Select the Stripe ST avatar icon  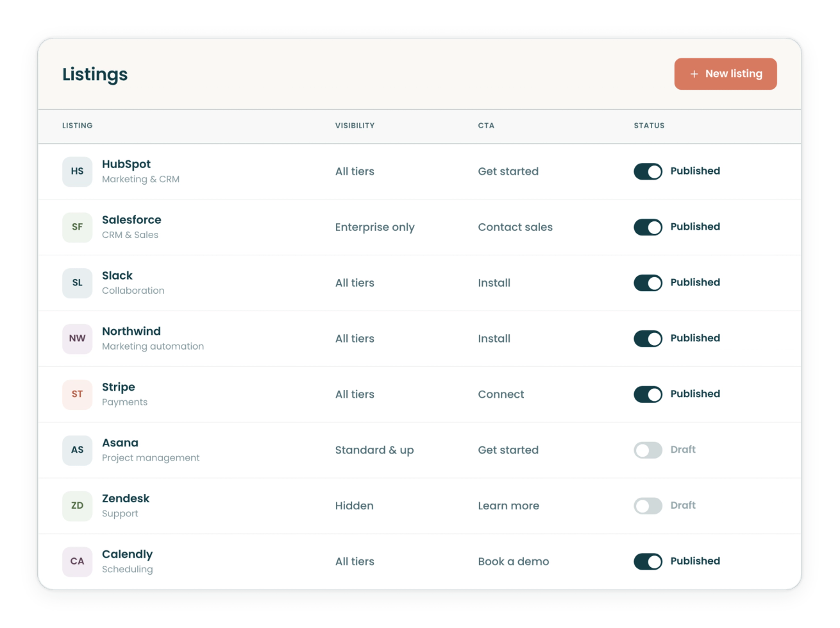(x=77, y=395)
